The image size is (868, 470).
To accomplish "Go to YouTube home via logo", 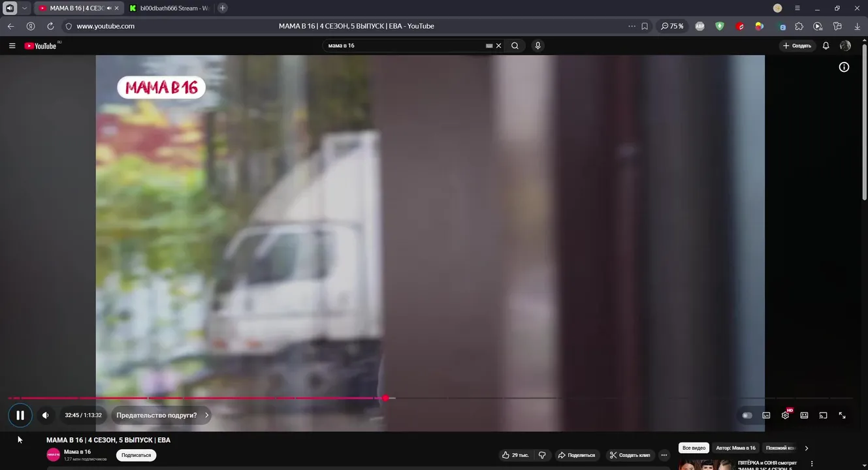I will pyautogui.click(x=40, y=46).
